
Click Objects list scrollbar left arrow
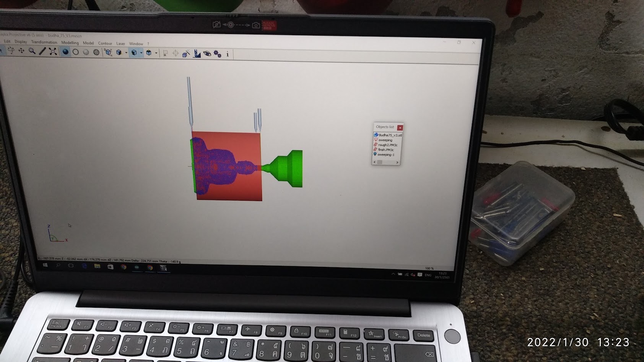point(374,162)
